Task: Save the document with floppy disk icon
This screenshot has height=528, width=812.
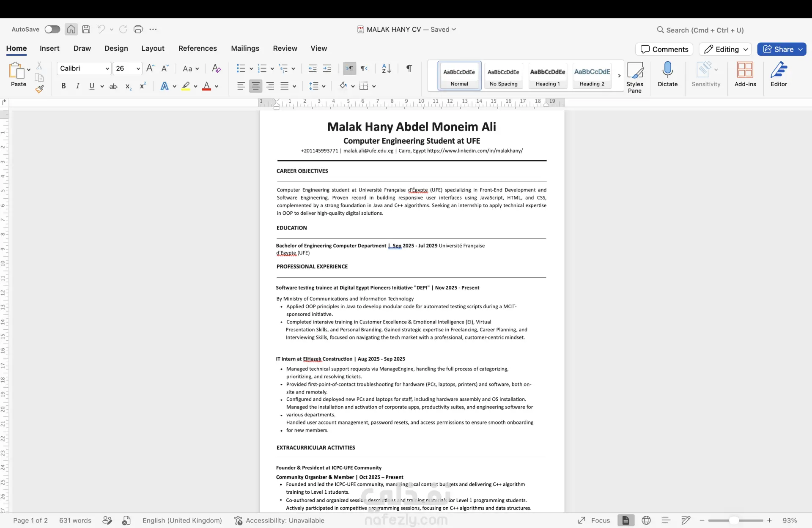Action: pyautogui.click(x=86, y=29)
